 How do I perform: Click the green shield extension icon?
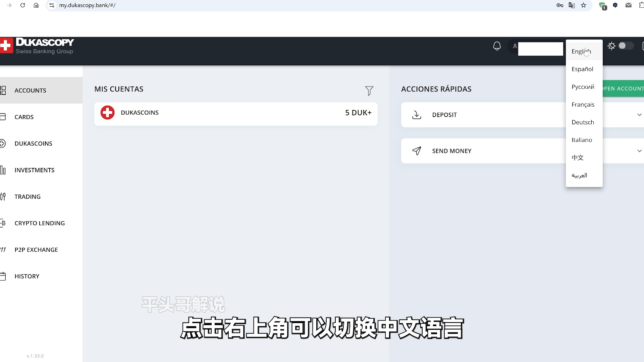pyautogui.click(x=603, y=6)
